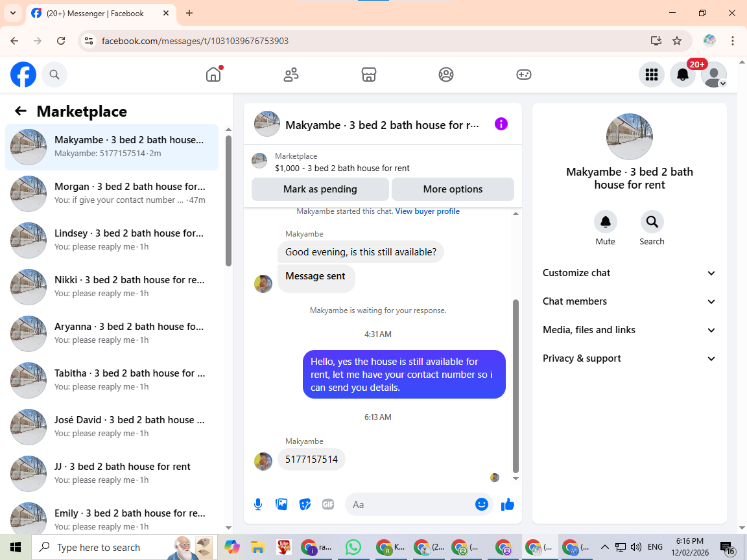Open the Chrome tab search dropdown
The height and width of the screenshot is (560, 747).
pyautogui.click(x=13, y=14)
